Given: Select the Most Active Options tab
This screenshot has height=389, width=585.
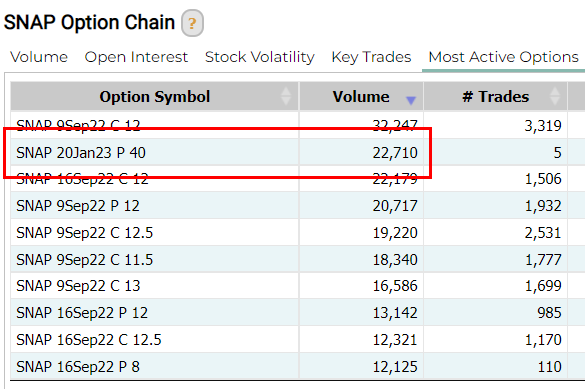Looking at the screenshot, I should 503,57.
